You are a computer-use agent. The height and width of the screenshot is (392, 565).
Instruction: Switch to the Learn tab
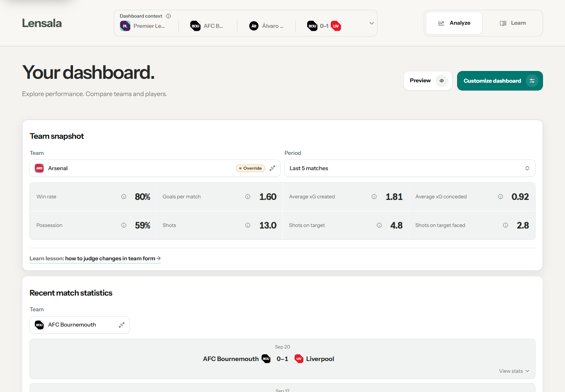click(512, 23)
